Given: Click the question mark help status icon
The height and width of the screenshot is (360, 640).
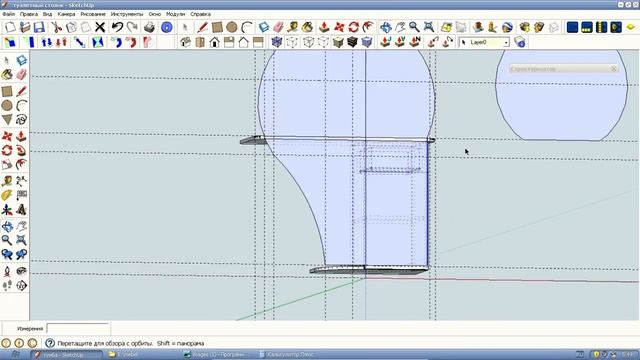Looking at the screenshot, I should (x=50, y=343).
